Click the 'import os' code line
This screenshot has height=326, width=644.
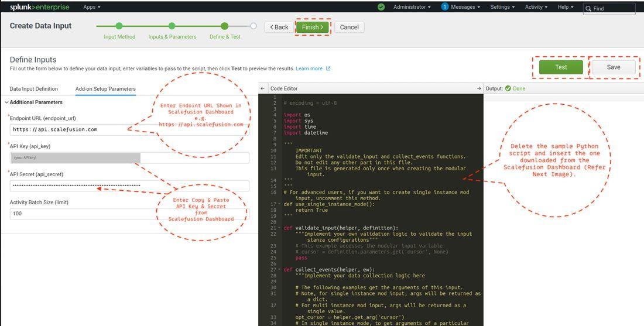297,115
